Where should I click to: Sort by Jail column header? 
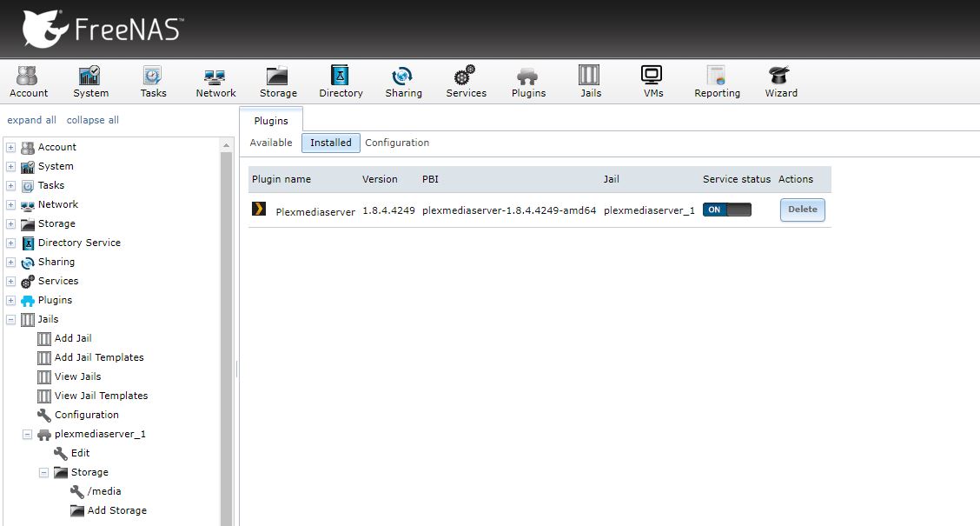612,179
